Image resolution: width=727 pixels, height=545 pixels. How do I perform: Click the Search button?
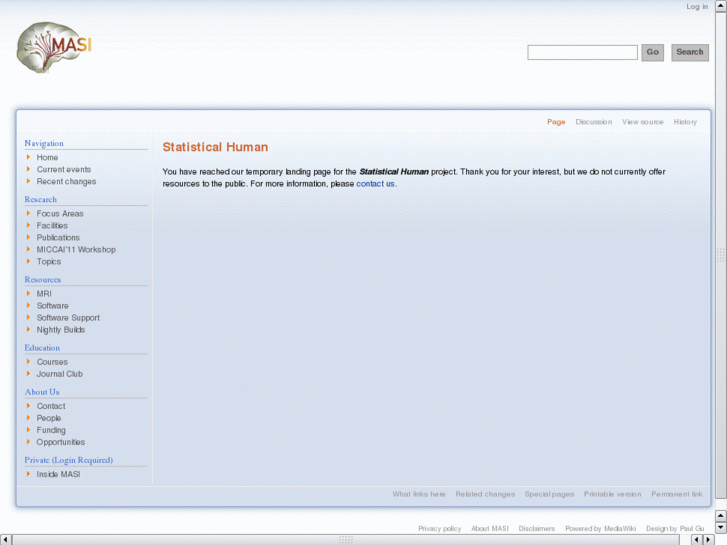coord(690,52)
